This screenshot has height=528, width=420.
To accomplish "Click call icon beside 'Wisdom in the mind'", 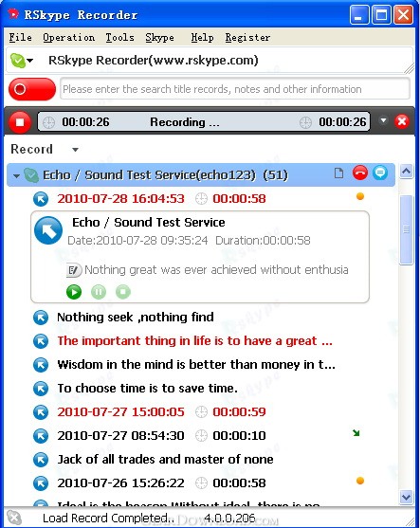I will tap(41, 365).
